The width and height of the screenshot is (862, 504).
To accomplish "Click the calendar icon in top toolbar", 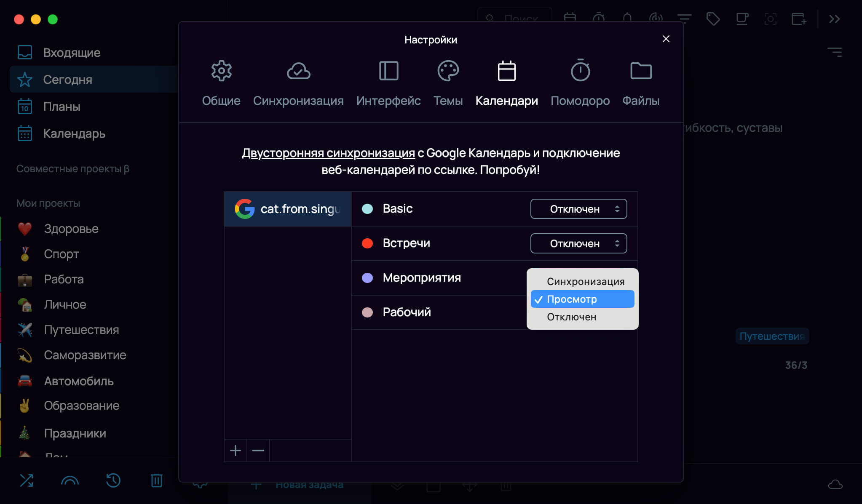I will coord(570,18).
